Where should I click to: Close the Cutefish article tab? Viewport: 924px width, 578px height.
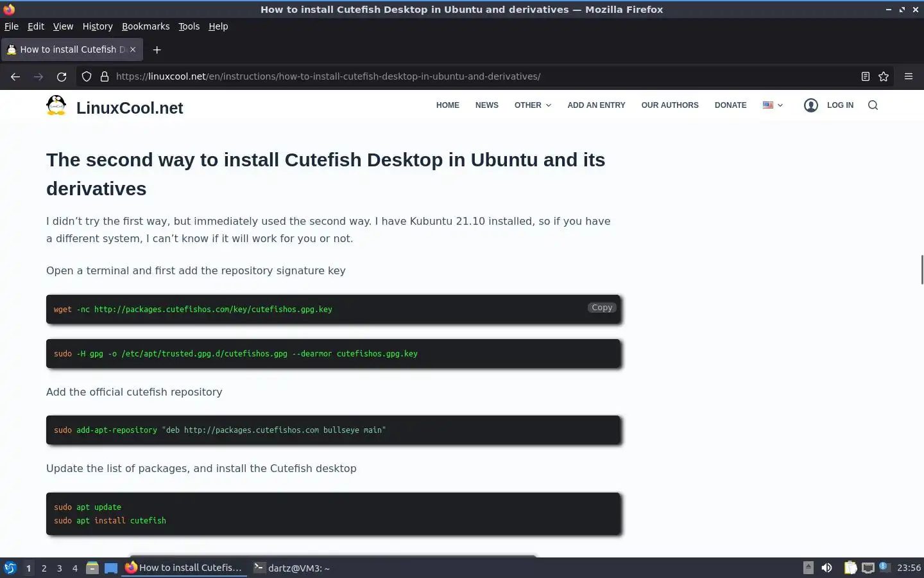(x=133, y=49)
